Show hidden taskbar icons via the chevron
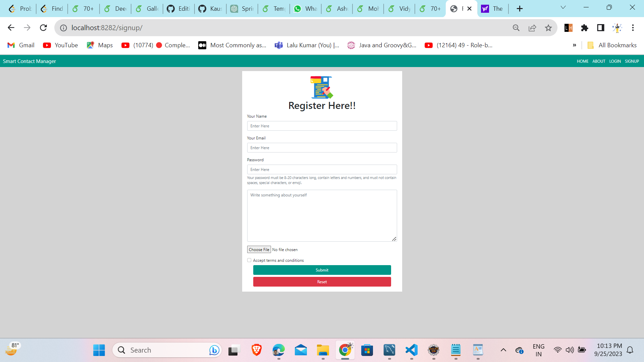 point(503,350)
